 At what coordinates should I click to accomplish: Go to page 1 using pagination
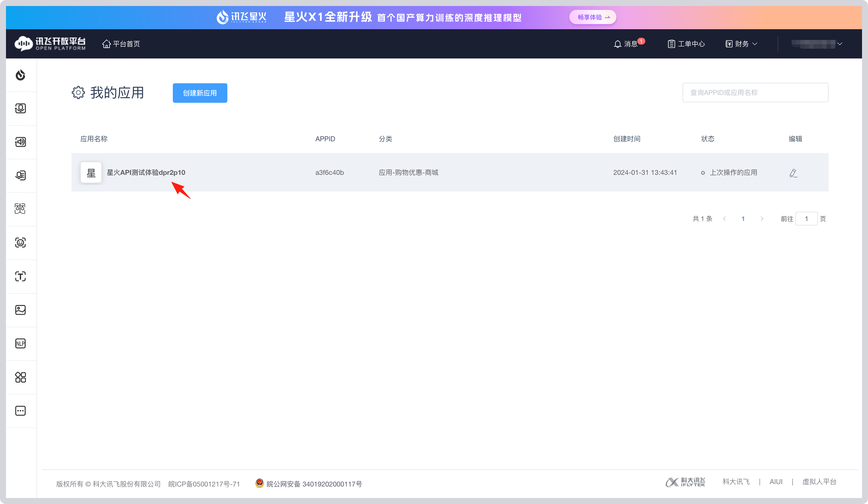point(743,218)
